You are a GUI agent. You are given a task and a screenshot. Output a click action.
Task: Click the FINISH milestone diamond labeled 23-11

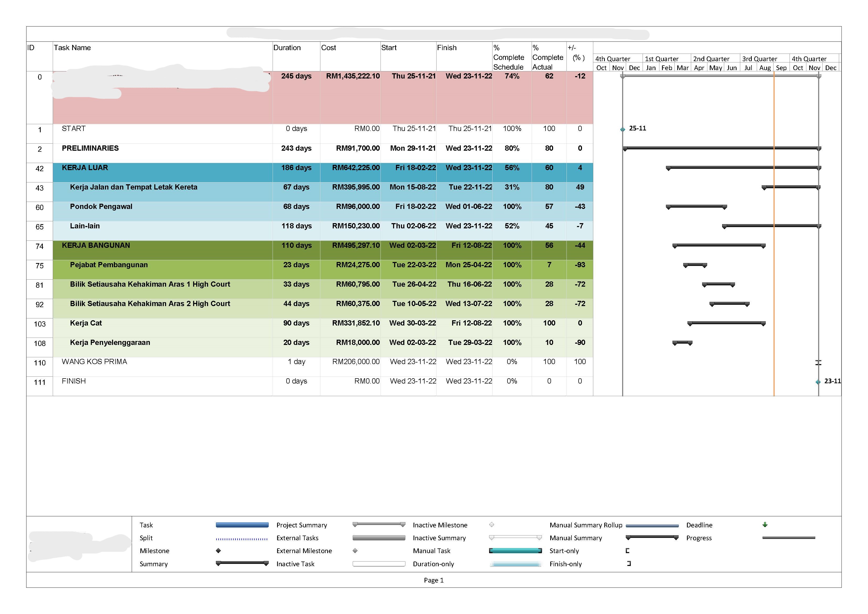[x=818, y=382]
